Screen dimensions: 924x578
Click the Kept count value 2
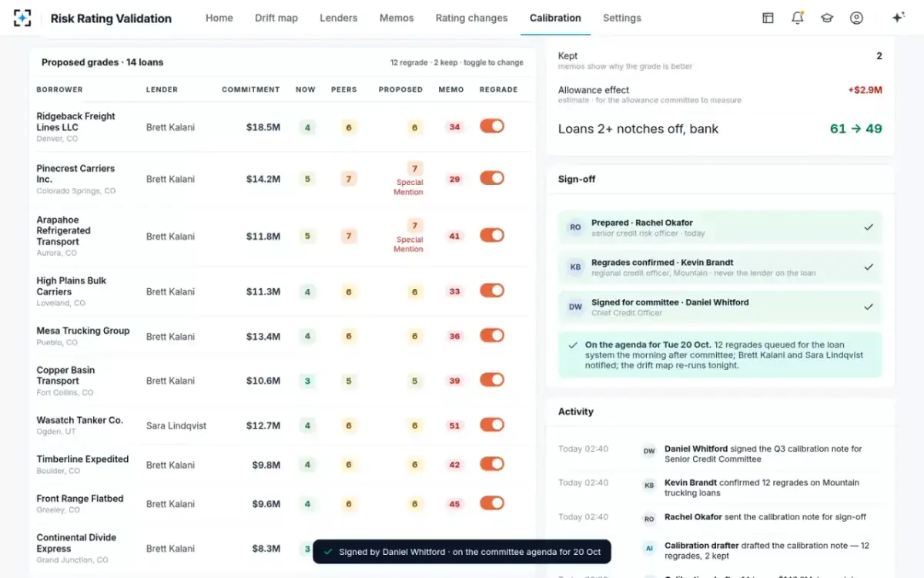point(879,56)
